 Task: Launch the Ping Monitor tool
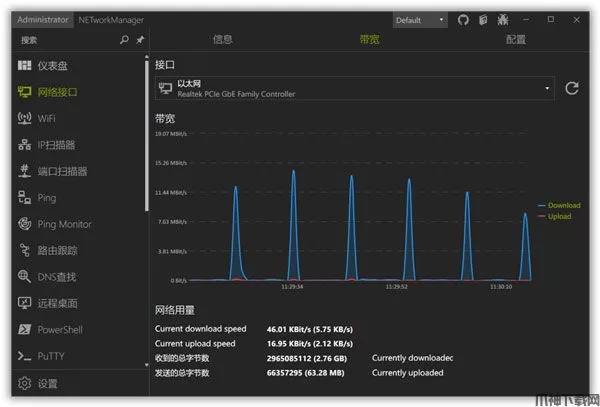[64, 224]
